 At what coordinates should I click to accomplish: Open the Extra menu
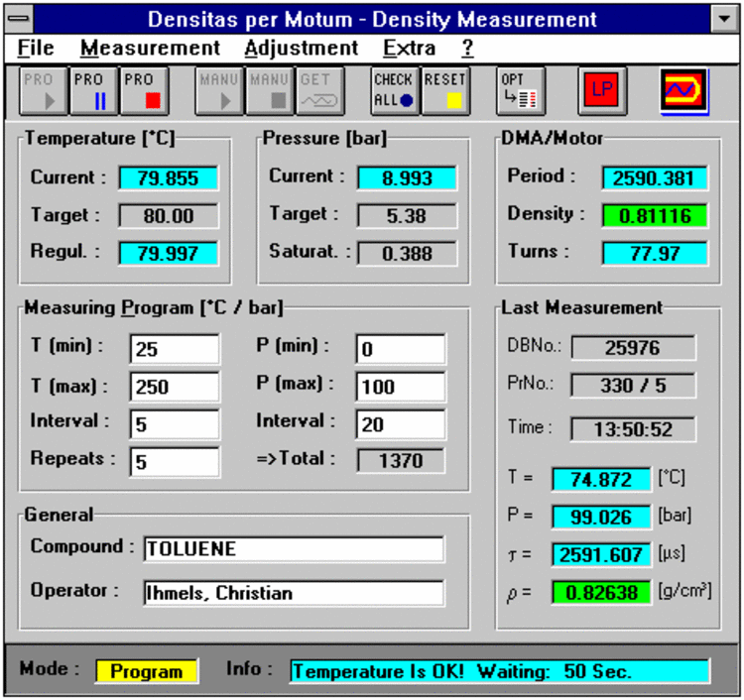point(408,48)
